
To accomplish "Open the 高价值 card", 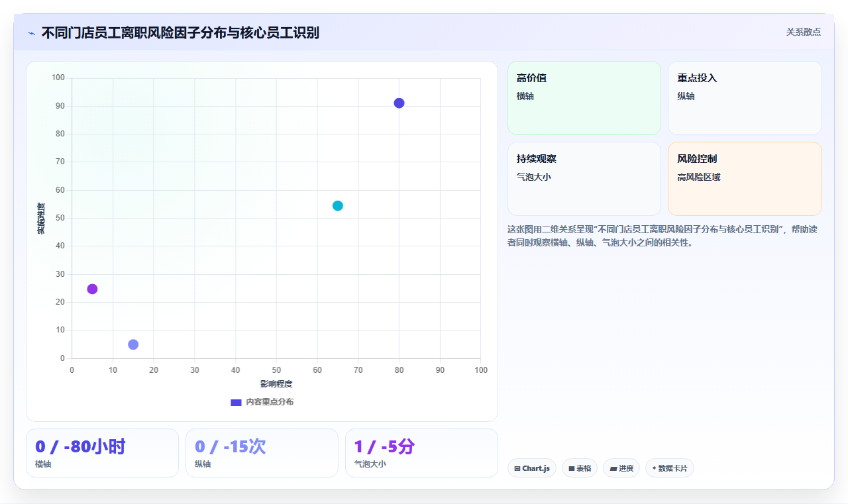I will point(584,98).
